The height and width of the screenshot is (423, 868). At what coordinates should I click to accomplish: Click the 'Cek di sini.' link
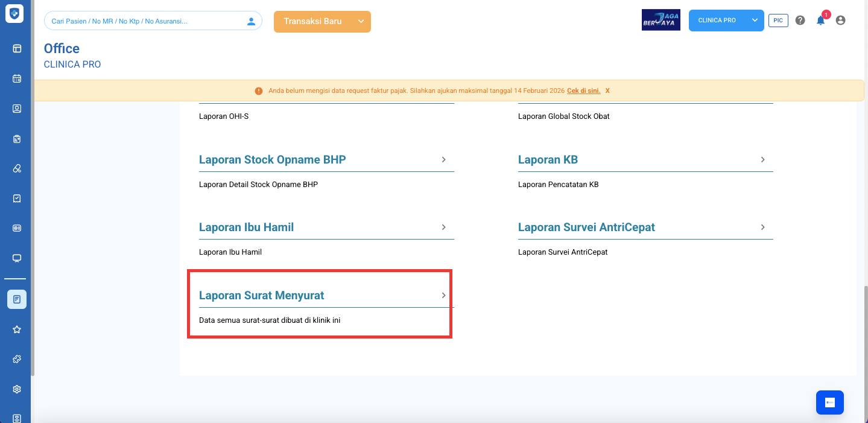583,91
